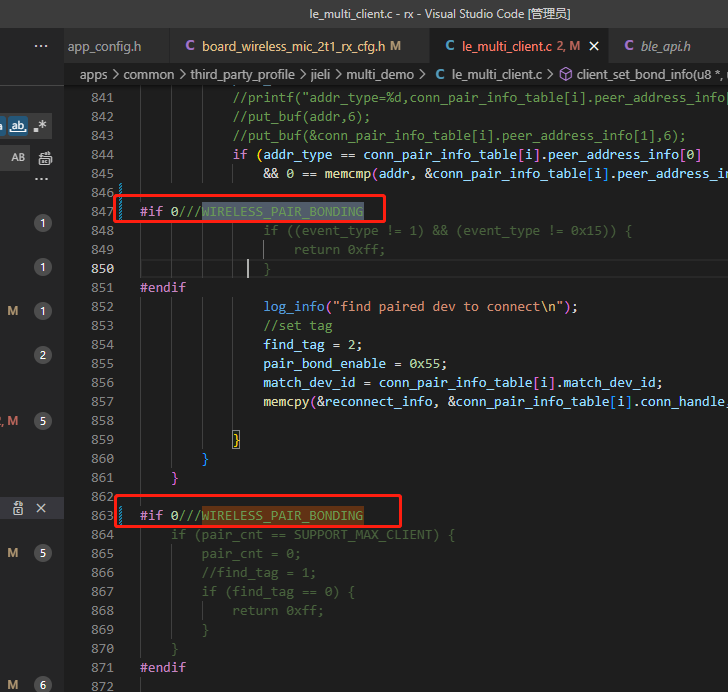Click //printf addr_type comment on line 841
Viewport: 728px width, 692px height.
coord(480,98)
